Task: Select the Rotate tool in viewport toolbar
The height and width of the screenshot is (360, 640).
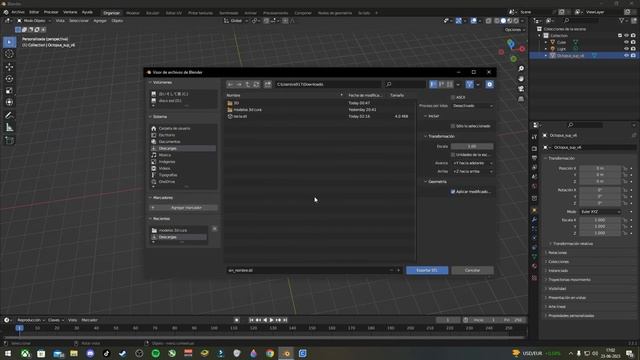Action: coord(9,79)
